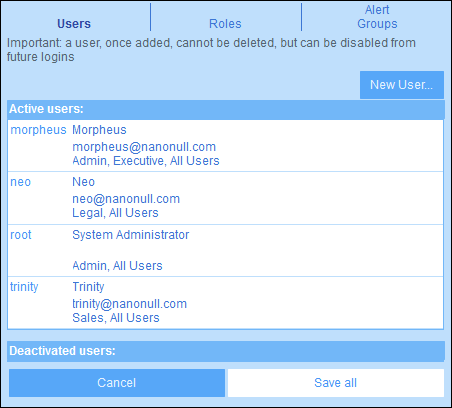
Task: Click the System Administrator display name
Action: point(131,235)
